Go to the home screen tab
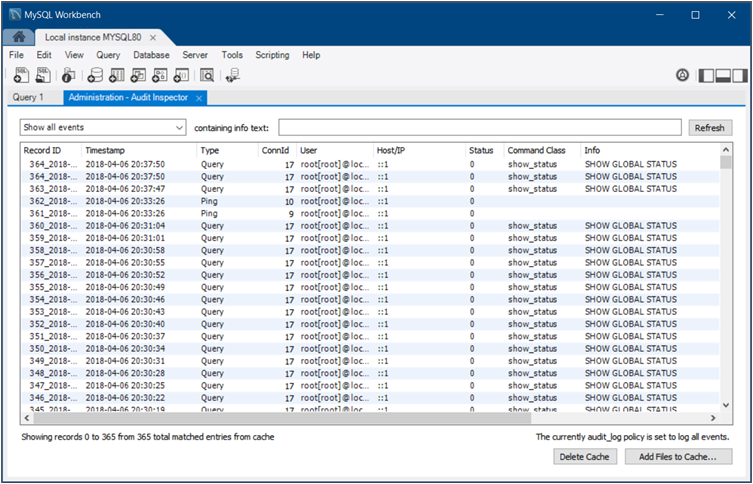Viewport: 753px width, 484px height. (19, 37)
